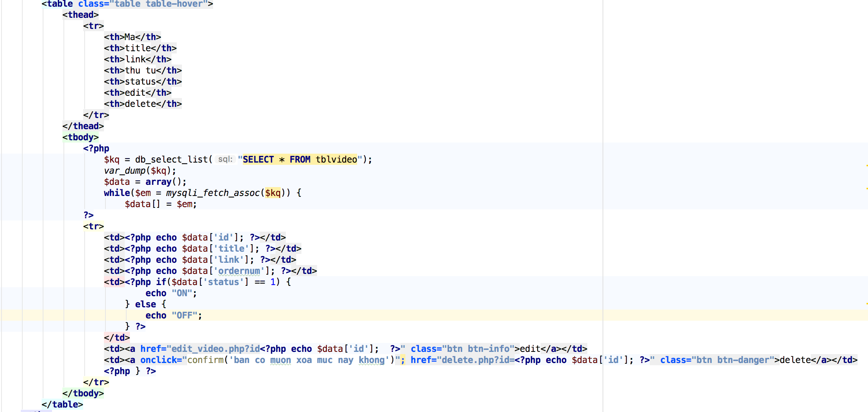The height and width of the screenshot is (412, 868).
Task: Click the 'ordernum' array key with typo underline
Action: [x=239, y=271]
